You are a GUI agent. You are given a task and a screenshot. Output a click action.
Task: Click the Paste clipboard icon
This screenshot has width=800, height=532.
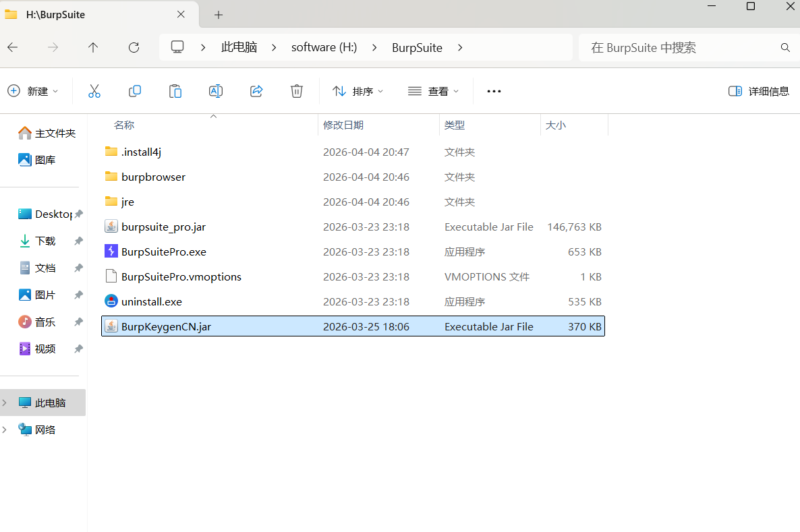click(x=175, y=91)
